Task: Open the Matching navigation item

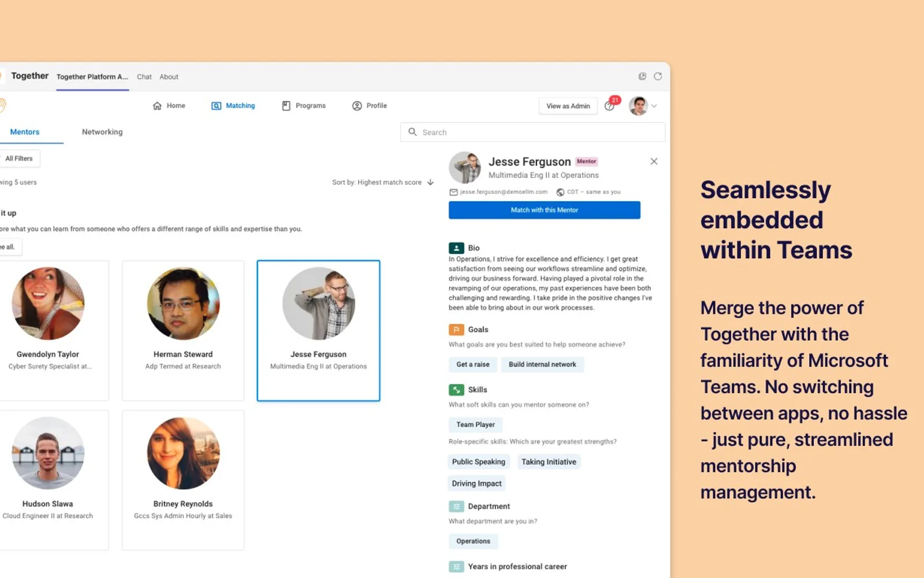Action: [233, 106]
